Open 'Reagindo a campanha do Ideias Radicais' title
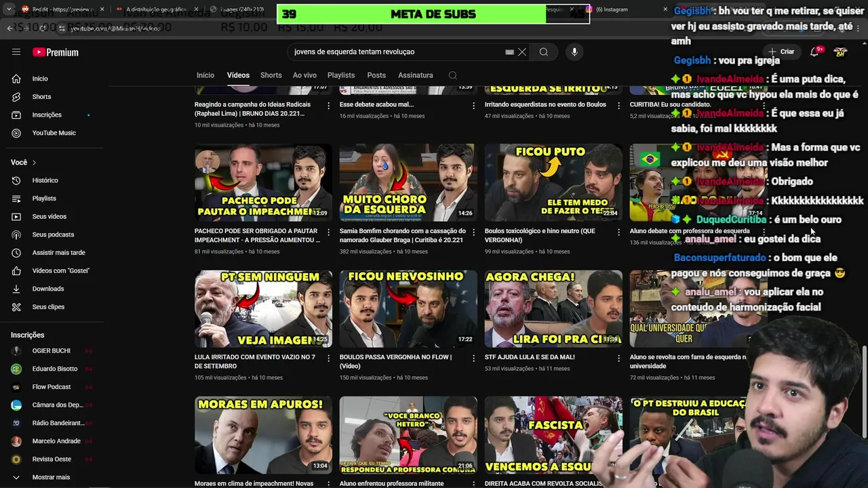Screen dimensions: 868x488 click(252, 109)
